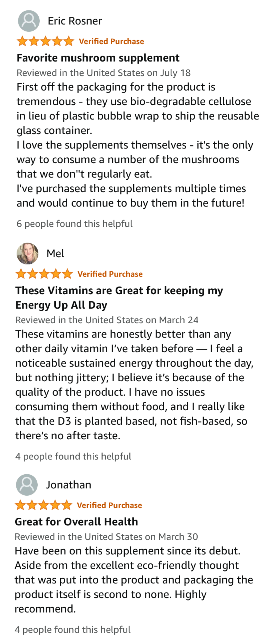Click Verified Purchase label on Jonathan's review
The height and width of the screenshot is (644, 274).
tap(109, 505)
